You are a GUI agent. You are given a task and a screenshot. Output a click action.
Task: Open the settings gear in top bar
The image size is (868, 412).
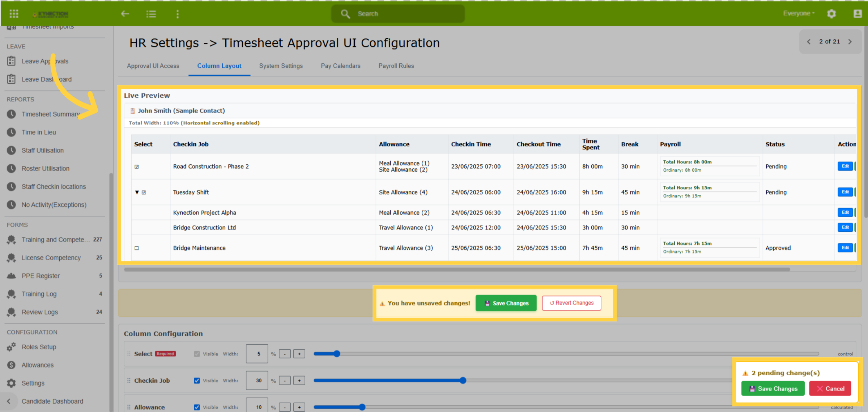831,14
